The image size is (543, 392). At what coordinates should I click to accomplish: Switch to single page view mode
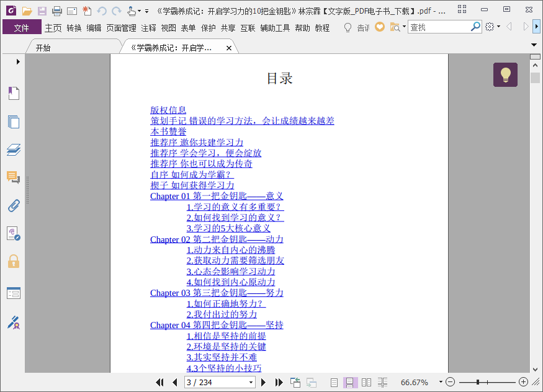pyautogui.click(x=334, y=382)
